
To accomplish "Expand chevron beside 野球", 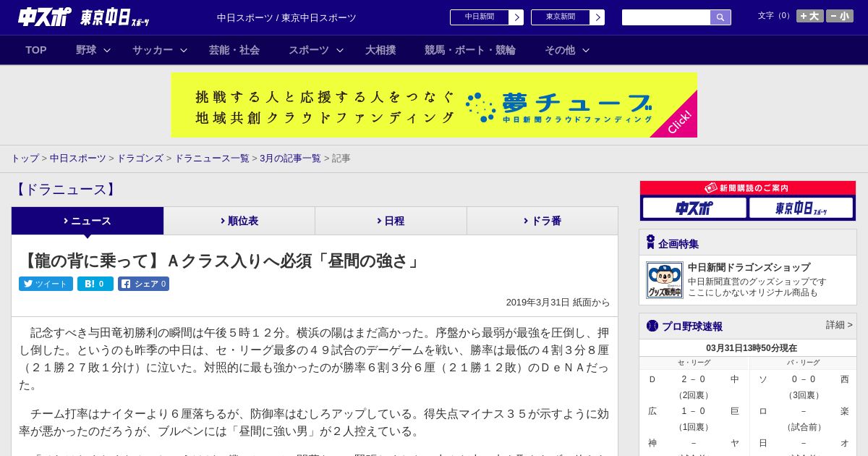I will [107, 50].
